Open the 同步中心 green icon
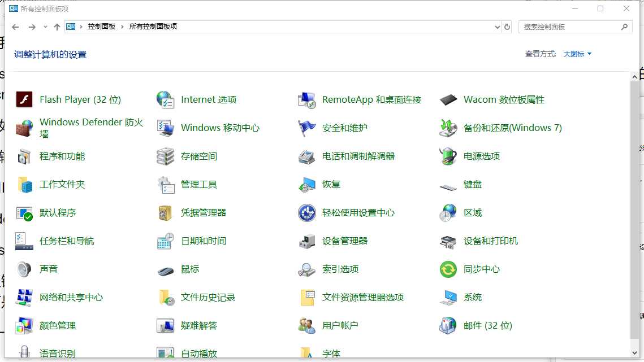Screen dimensions: 644x362 [x=448, y=269]
